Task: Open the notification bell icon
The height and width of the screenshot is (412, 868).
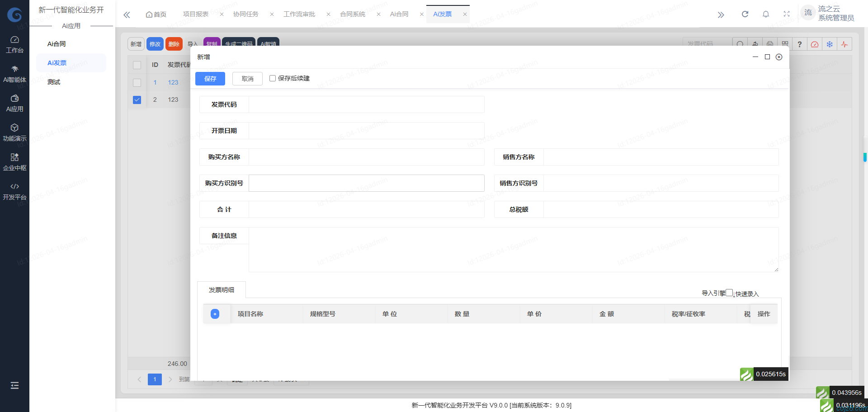Action: click(x=766, y=14)
